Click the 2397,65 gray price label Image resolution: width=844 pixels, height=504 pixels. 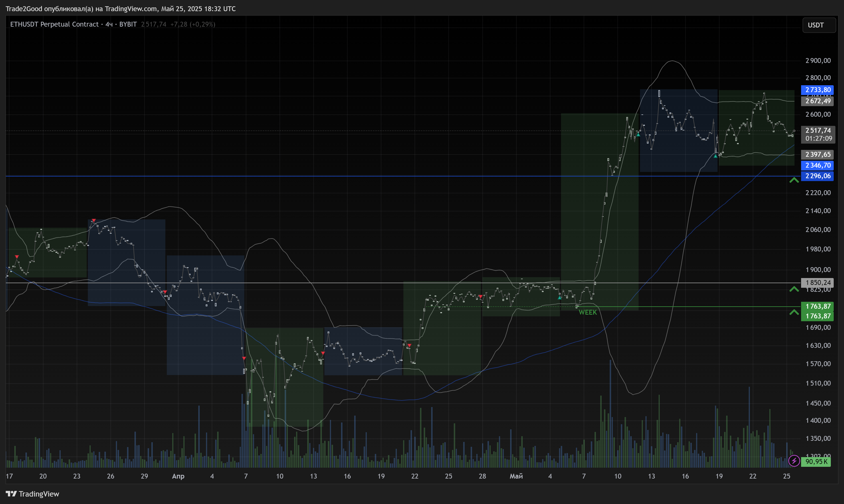pos(817,154)
